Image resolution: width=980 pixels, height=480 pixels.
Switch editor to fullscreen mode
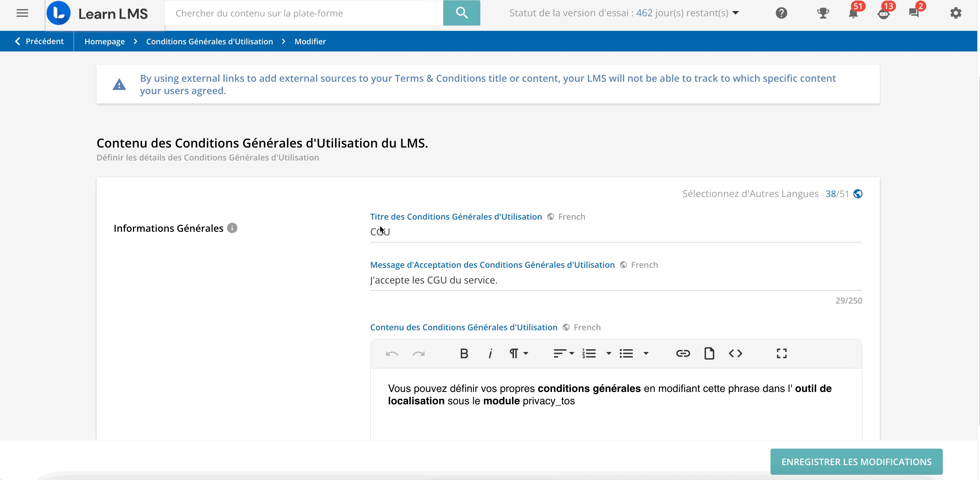click(x=782, y=354)
